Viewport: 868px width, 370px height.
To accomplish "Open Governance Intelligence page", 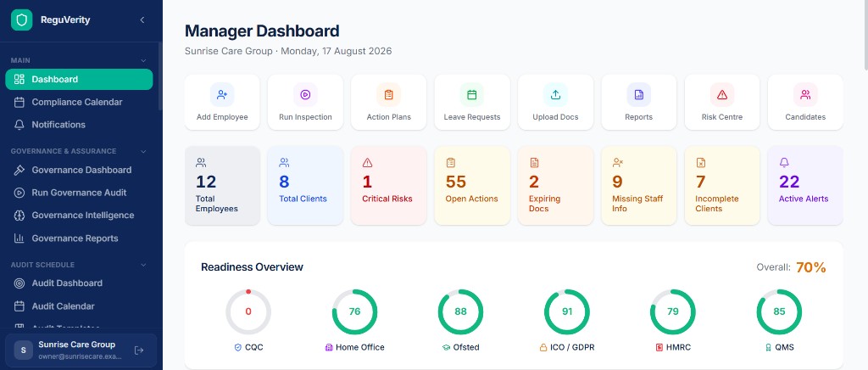I will (x=79, y=216).
